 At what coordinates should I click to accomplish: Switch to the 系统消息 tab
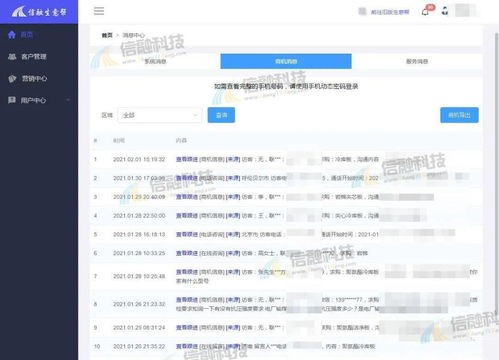tap(155, 61)
